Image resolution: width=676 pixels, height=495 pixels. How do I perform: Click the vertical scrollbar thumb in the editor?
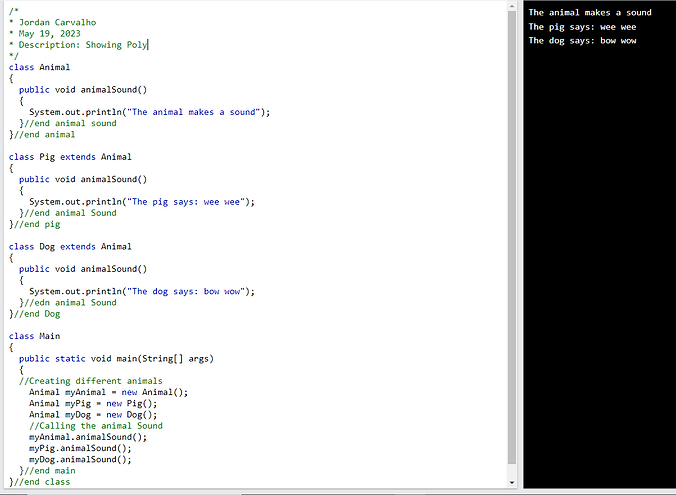[x=512, y=237]
